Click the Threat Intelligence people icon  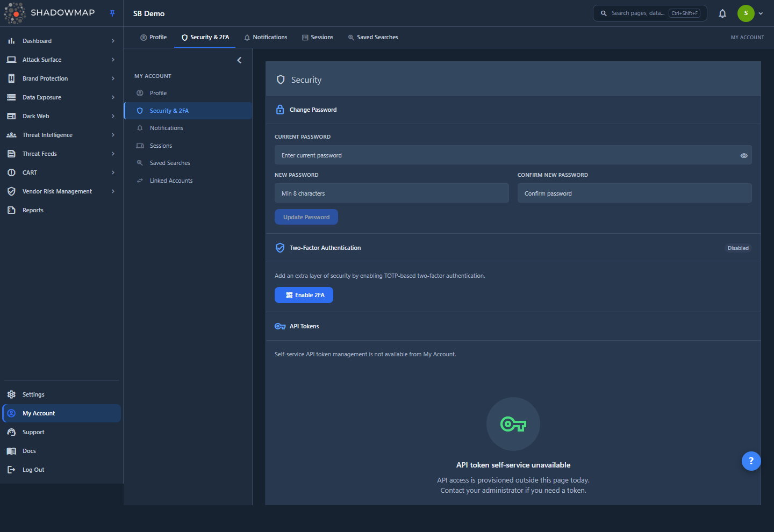(x=11, y=135)
